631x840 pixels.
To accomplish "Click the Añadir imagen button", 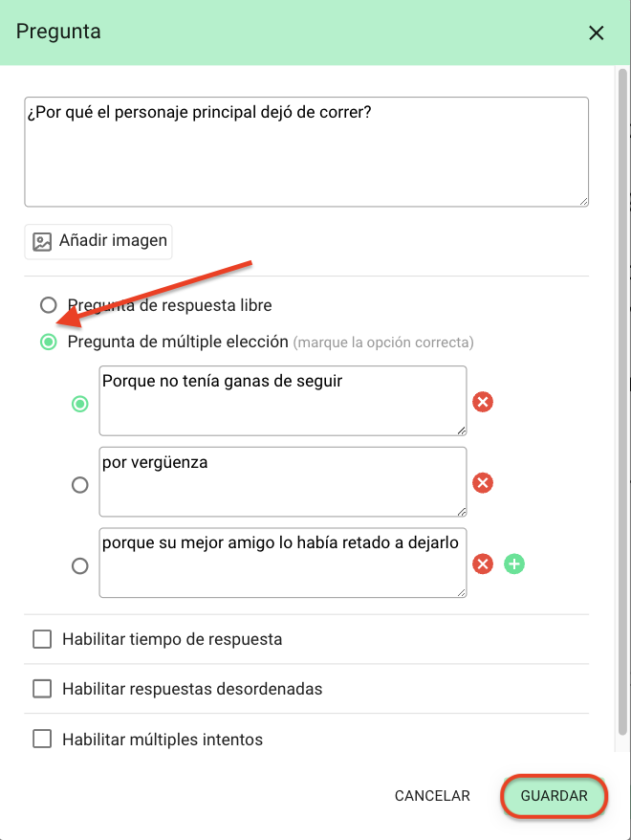I will click(98, 242).
